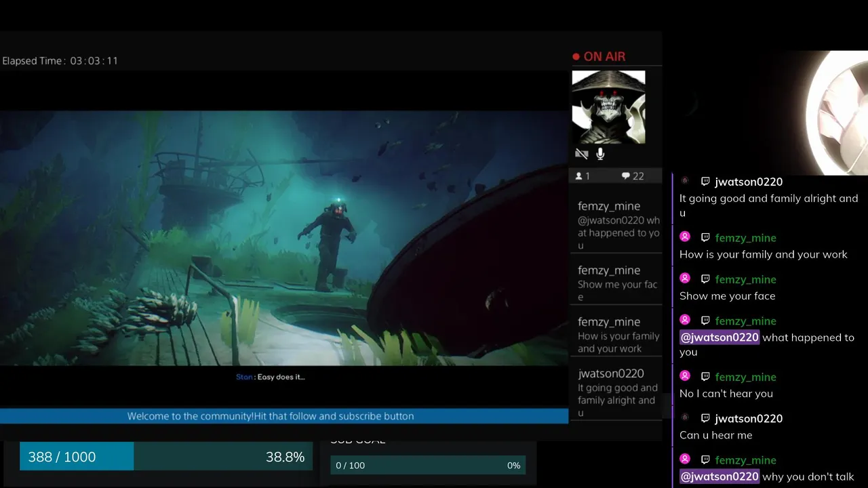This screenshot has width=868, height=488.
Task: Click the pink badge above 'what happened to you' mention message
Action: click(685, 320)
